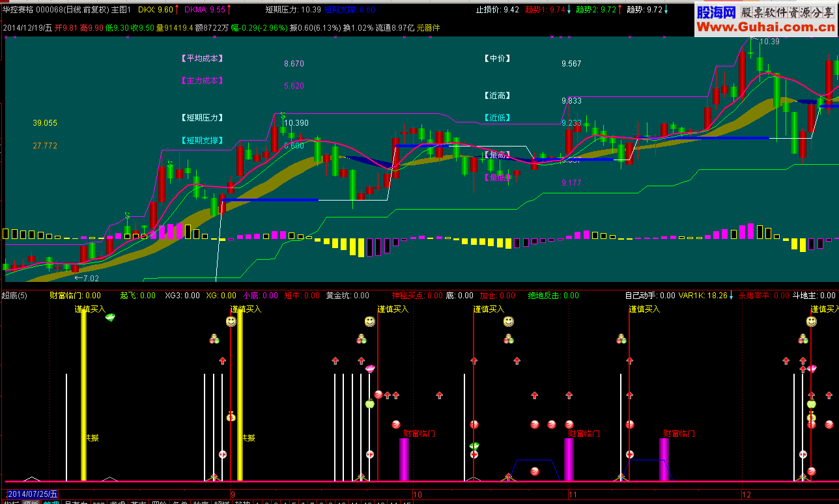The height and width of the screenshot is (504, 839).
Task: Click the 幅-0.29(-2.96%) change value
Action: [260, 28]
